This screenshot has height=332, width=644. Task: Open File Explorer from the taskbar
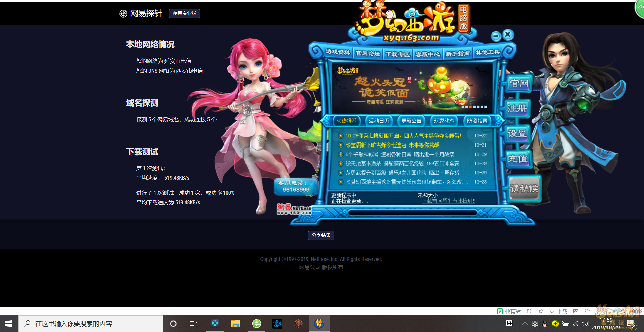(235, 324)
